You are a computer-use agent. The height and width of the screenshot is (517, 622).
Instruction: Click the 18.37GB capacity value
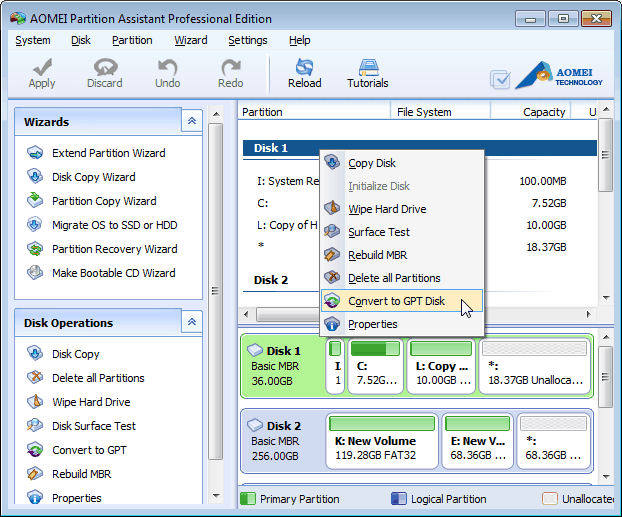pos(546,247)
